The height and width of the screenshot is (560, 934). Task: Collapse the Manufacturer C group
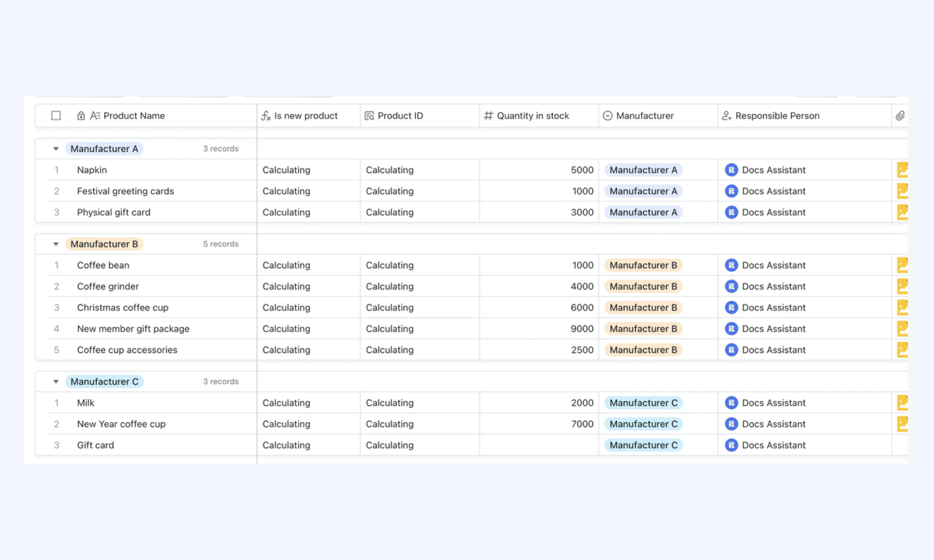(x=56, y=382)
